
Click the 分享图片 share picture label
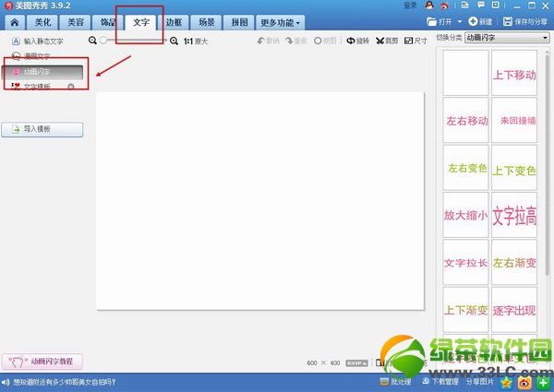[479, 382]
